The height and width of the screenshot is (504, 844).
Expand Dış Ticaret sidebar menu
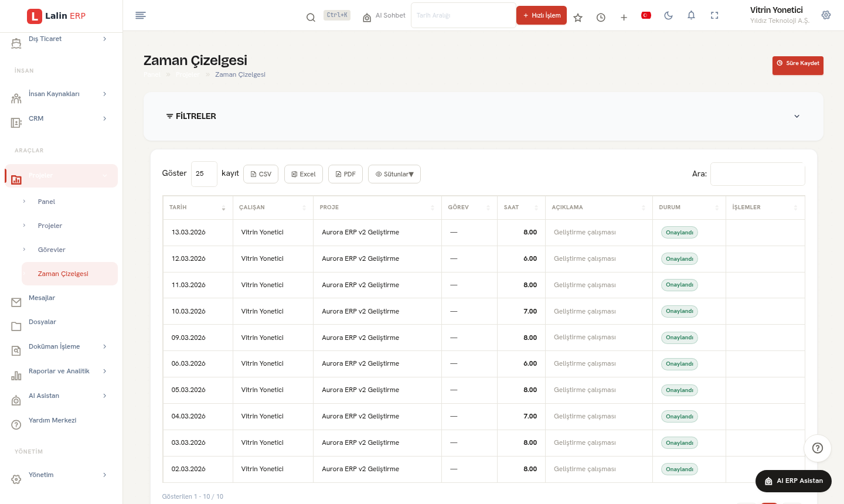tap(61, 39)
